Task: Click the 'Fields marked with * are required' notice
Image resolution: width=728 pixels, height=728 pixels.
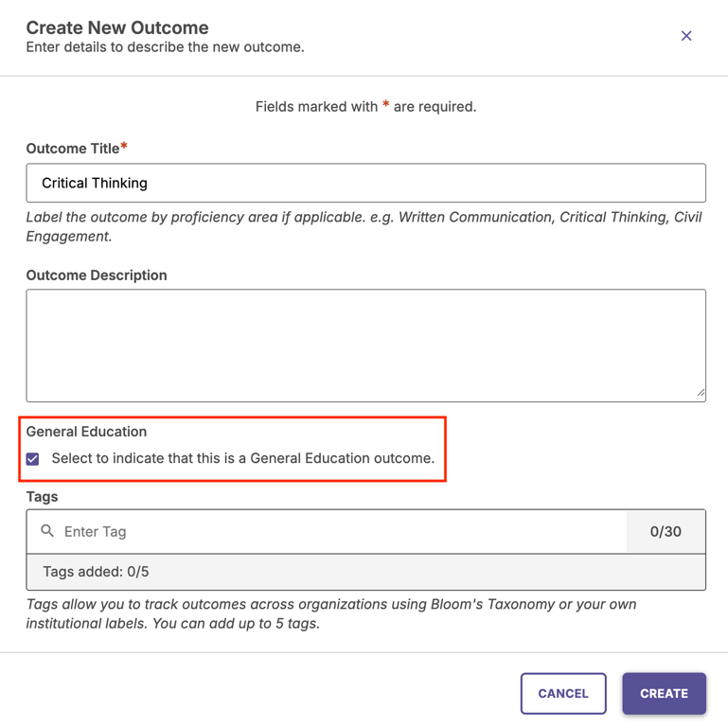Action: coord(365,107)
